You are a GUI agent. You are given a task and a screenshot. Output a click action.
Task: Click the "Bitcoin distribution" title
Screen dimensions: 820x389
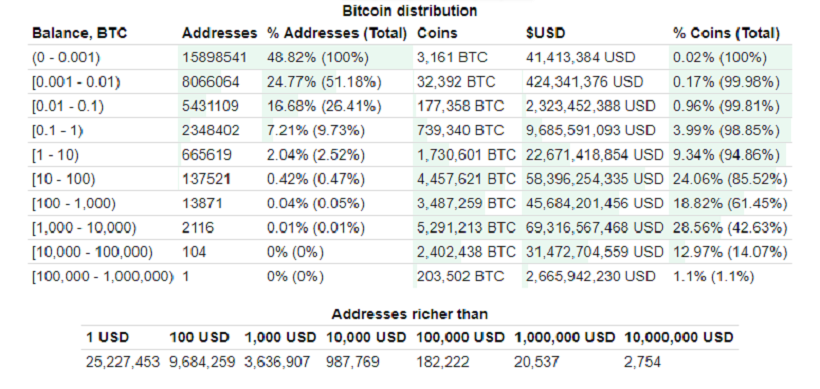click(x=409, y=10)
